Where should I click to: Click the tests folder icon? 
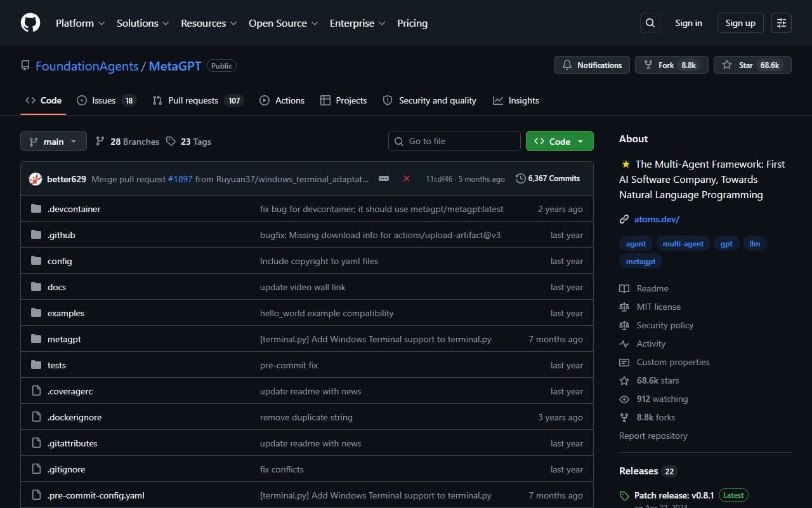36,365
